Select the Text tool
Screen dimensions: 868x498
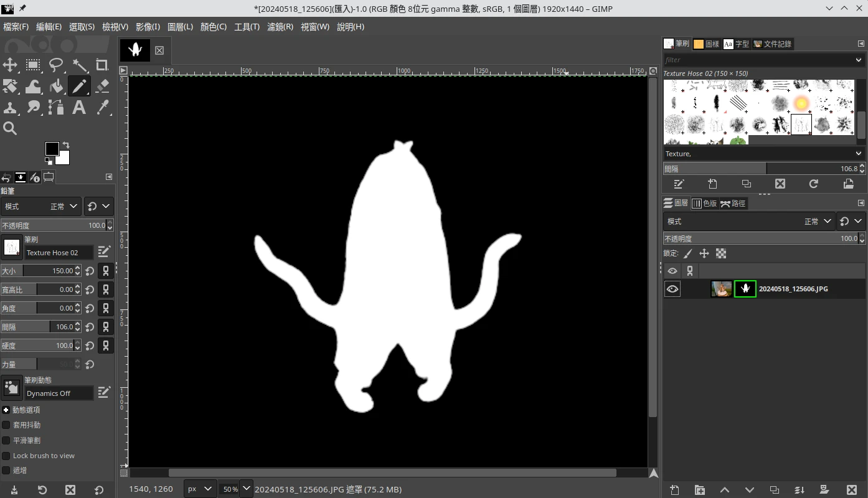click(79, 108)
